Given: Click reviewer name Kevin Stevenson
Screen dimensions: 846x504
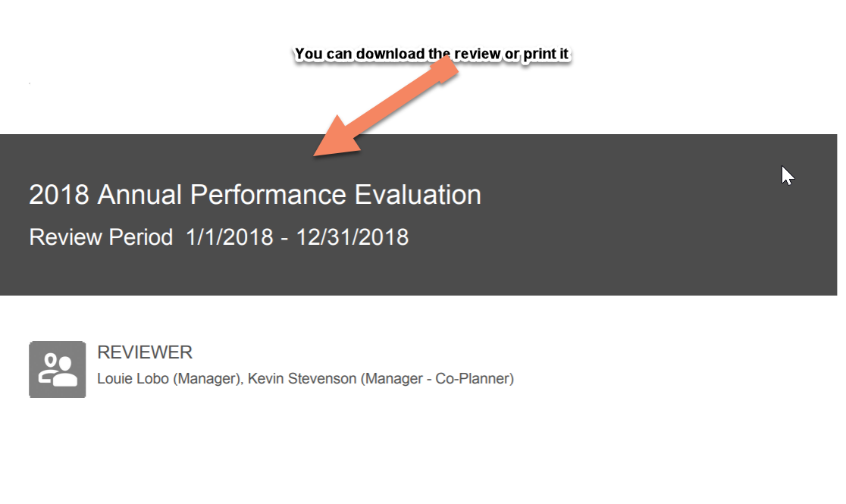Looking at the screenshot, I should point(302,379).
